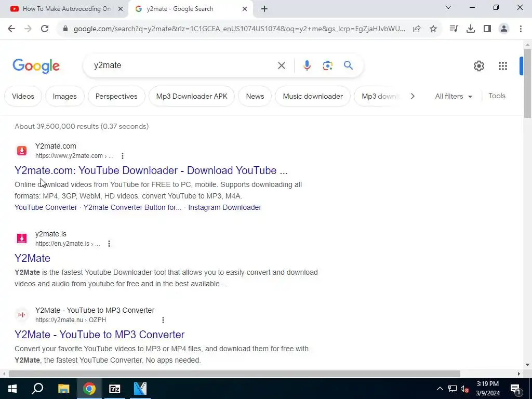The image size is (532, 399).
Task: Filter results by Perspectives
Action: [x=116, y=96]
